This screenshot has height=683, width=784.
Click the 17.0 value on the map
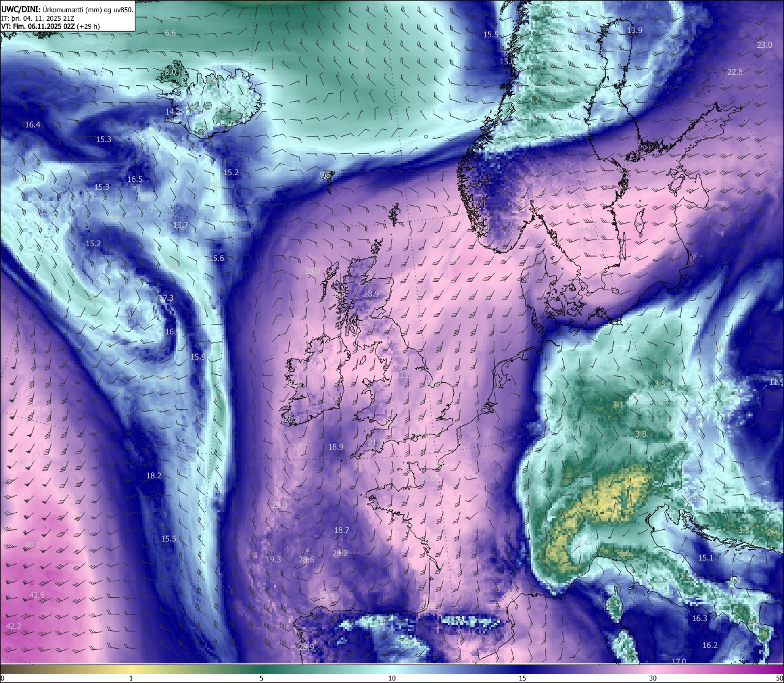(x=679, y=661)
